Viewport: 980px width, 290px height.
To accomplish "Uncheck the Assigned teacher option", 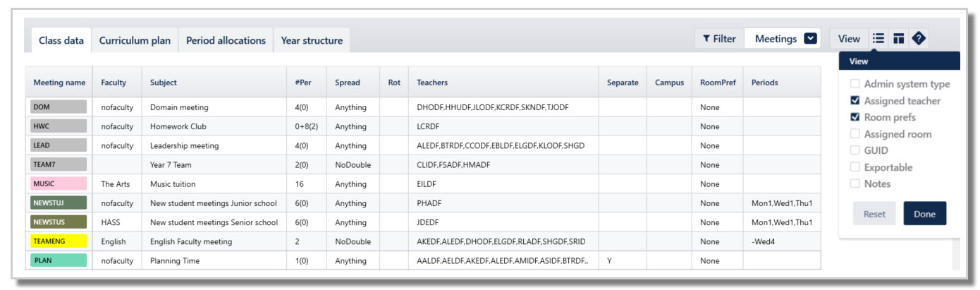I will [855, 101].
